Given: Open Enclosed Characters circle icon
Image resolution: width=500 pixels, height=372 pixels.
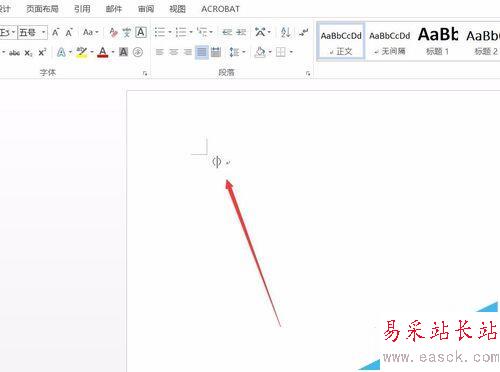Looking at the screenshot, I should pos(138,52).
